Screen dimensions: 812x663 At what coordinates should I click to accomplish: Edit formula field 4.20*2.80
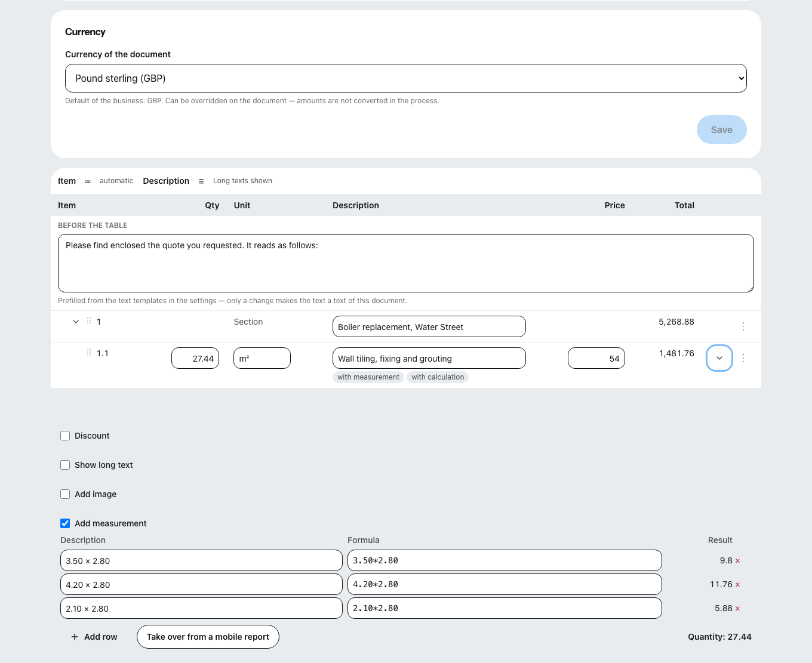pos(505,584)
